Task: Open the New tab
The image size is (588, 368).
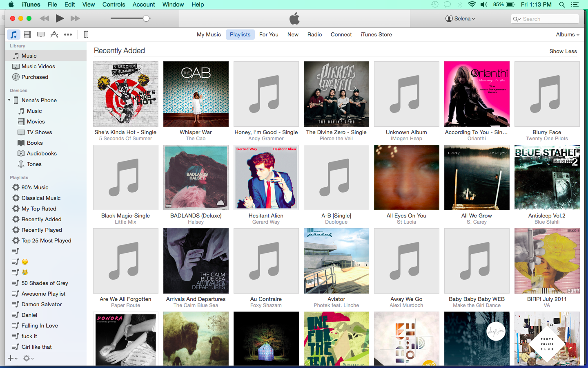Action: coord(293,34)
